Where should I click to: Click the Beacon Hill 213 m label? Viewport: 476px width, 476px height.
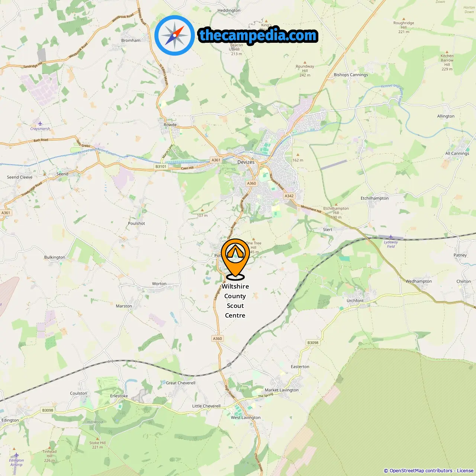pyautogui.click(x=237, y=49)
